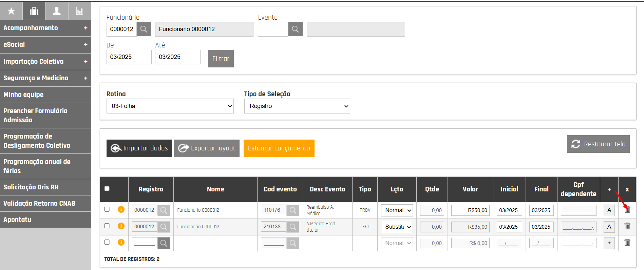Open the Rotina dropdown showing 03-Folha
This screenshot has height=270, width=644.
coord(170,106)
